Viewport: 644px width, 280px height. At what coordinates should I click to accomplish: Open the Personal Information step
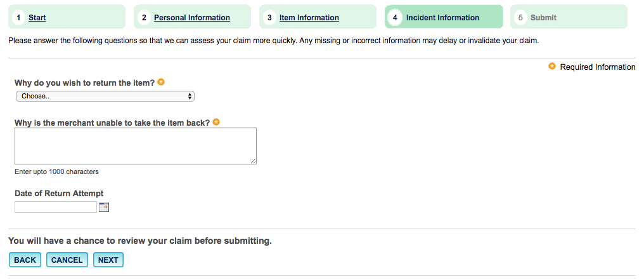click(x=192, y=18)
